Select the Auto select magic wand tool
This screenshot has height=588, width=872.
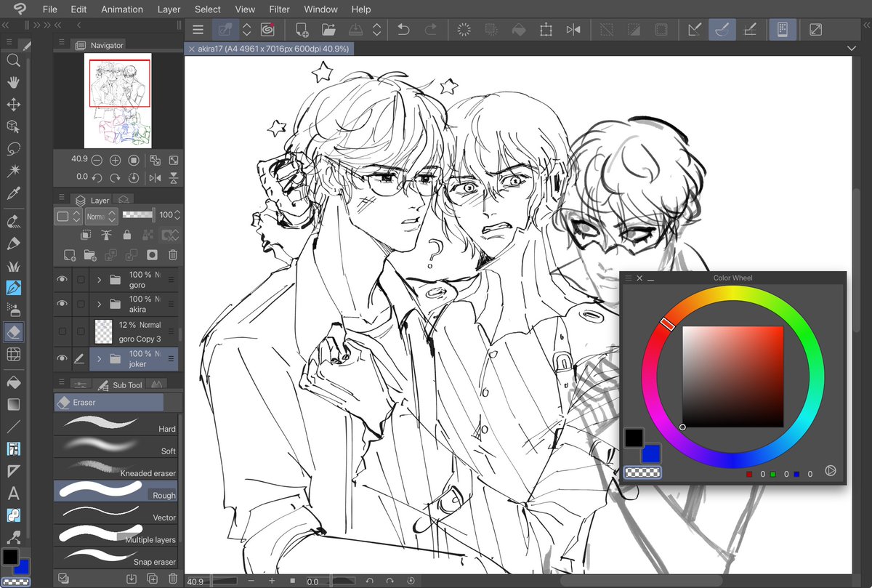pyautogui.click(x=13, y=171)
